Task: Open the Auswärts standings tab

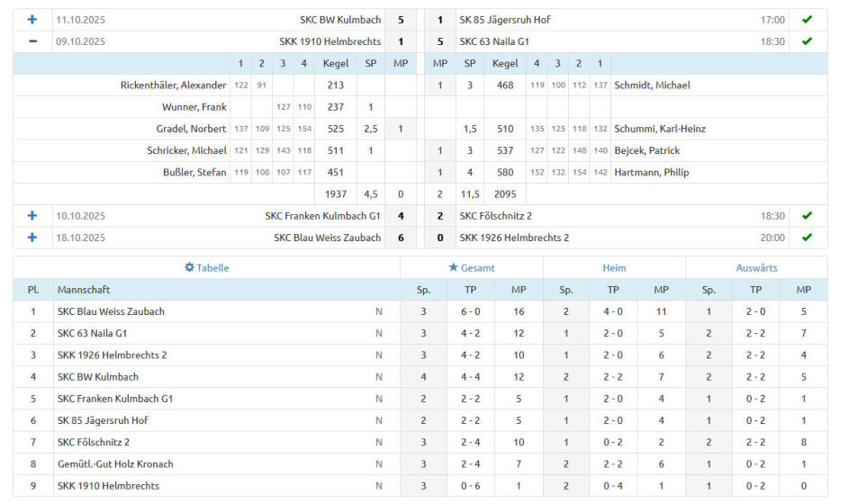Action: coord(756,268)
